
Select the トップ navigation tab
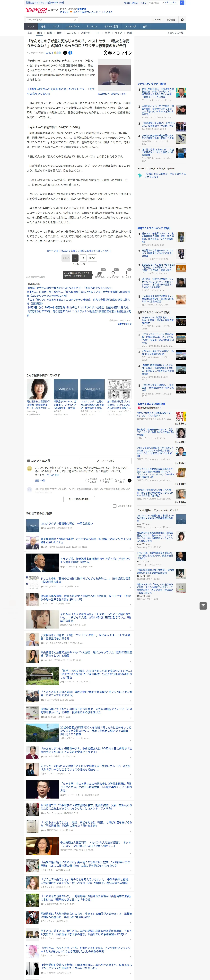(x=31, y=27)
